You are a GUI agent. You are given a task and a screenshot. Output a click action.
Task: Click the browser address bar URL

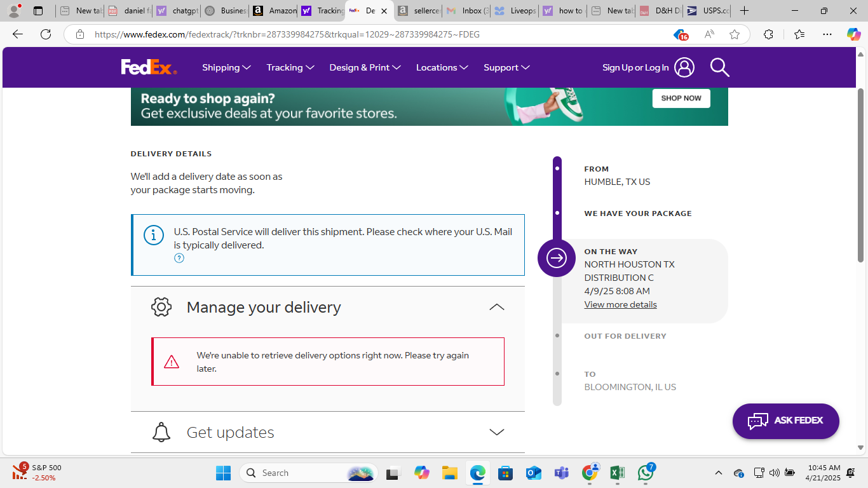tap(287, 34)
